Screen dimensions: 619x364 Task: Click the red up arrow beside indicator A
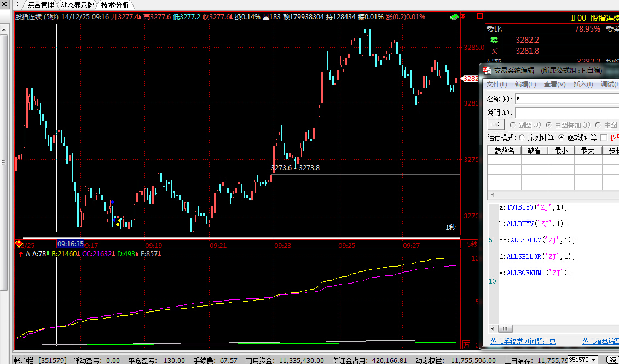pos(21,254)
